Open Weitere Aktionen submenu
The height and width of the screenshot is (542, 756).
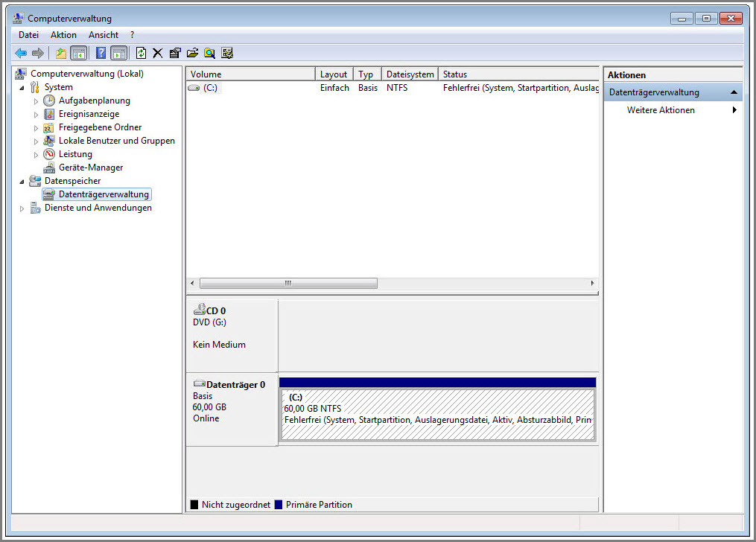coord(661,110)
